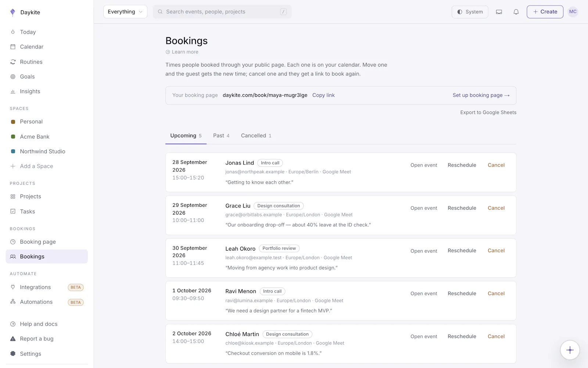The height and width of the screenshot is (368, 588).
Task: Click the Learn more link
Action: [x=182, y=52]
